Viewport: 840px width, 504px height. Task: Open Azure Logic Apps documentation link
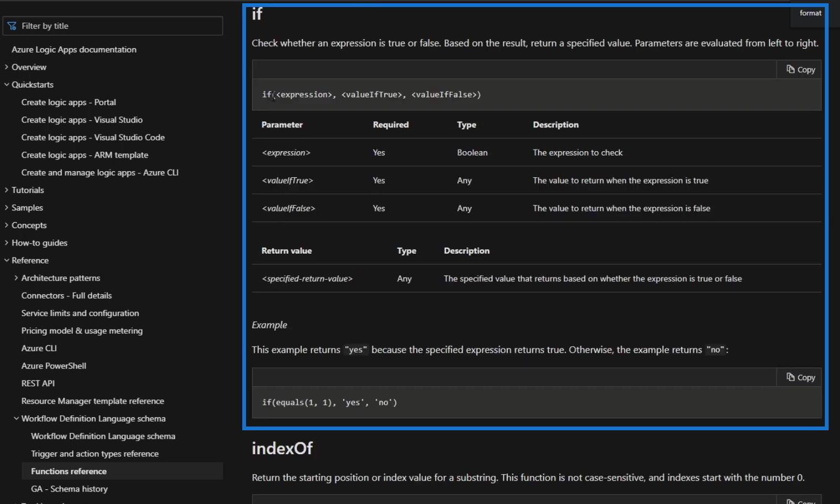coord(74,49)
